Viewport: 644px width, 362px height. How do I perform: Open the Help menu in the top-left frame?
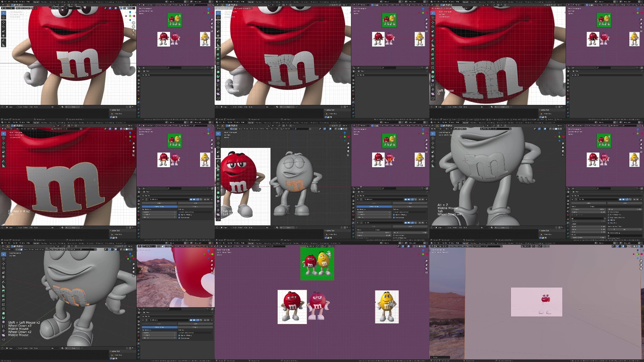click(x=28, y=1)
